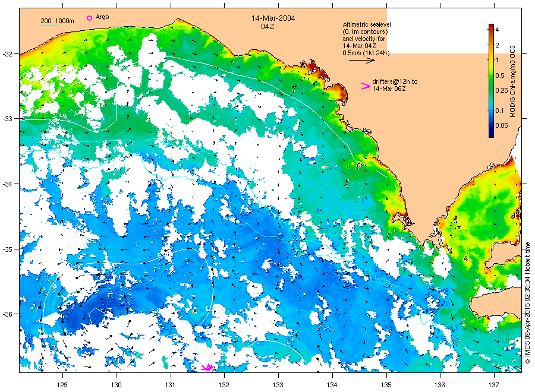The image size is (535, 392).
Task: Click the magenta drifters arrowhead legend symbol
Action: (366, 86)
